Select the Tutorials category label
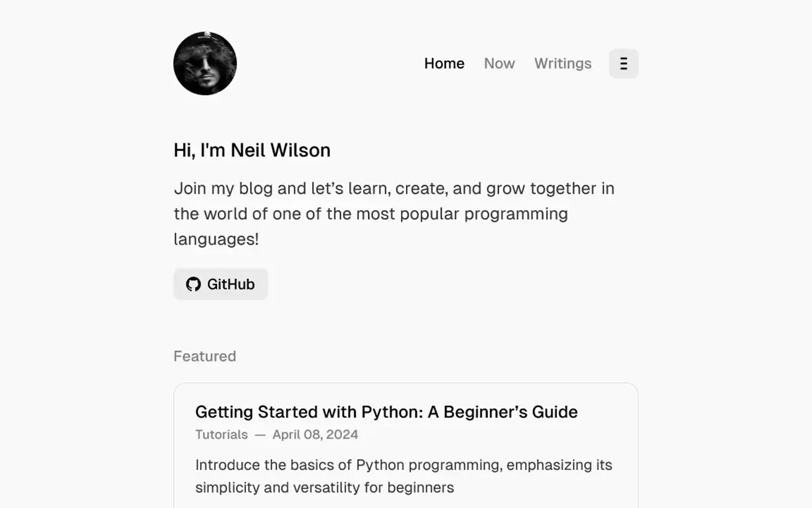Screen dimensions: 812x508 click(221, 435)
